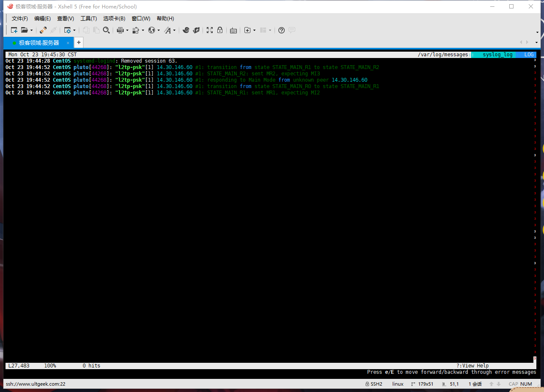Viewport: 544px width, 392px height.
Task: Close the 极客领域·服务器 tab
Action: 68,43
